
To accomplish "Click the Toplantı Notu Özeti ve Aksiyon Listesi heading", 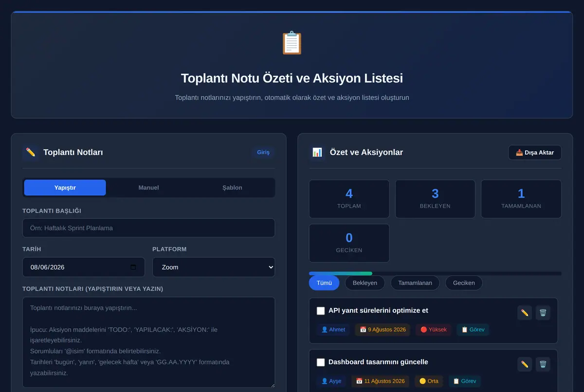I will tap(292, 78).
